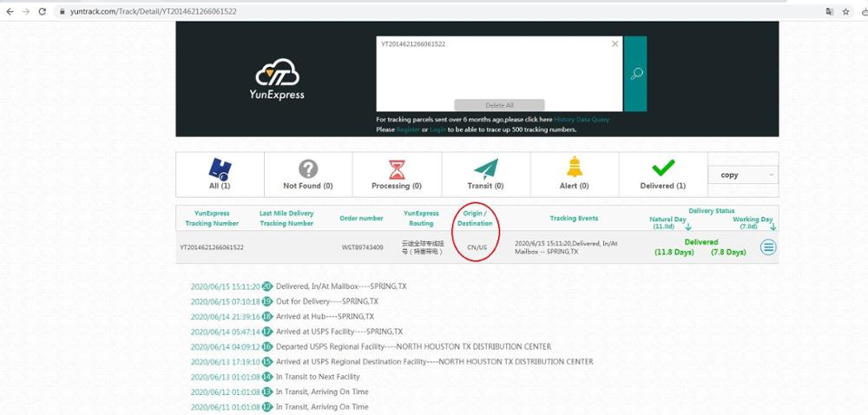Click the YunExpress Routing column header
The image size is (868, 415).
coord(421,218)
